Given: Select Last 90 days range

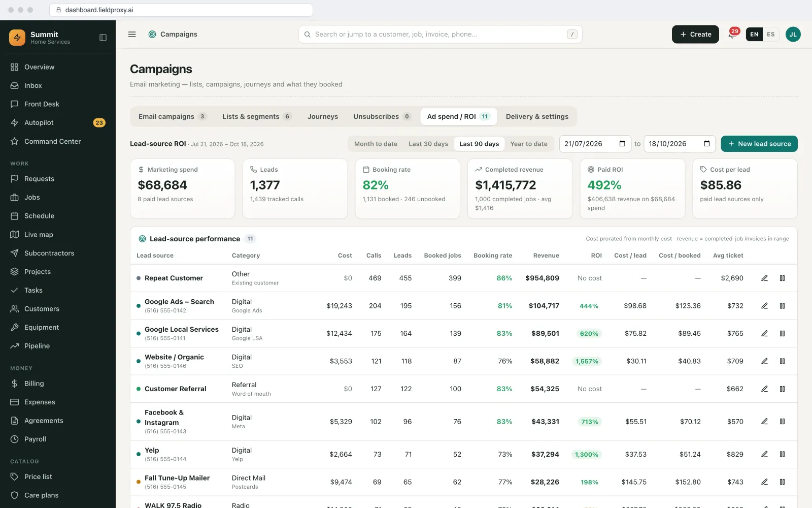Looking at the screenshot, I should click(479, 144).
